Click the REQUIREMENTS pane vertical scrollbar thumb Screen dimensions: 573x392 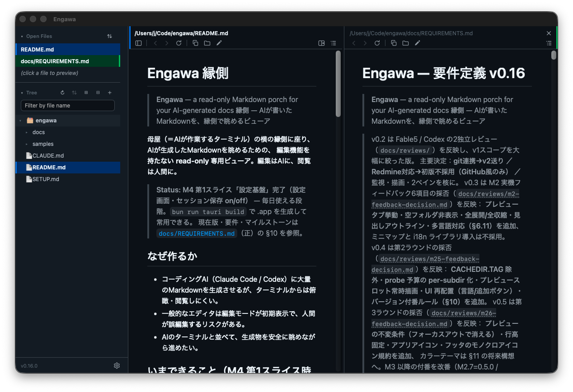pyautogui.click(x=554, y=55)
